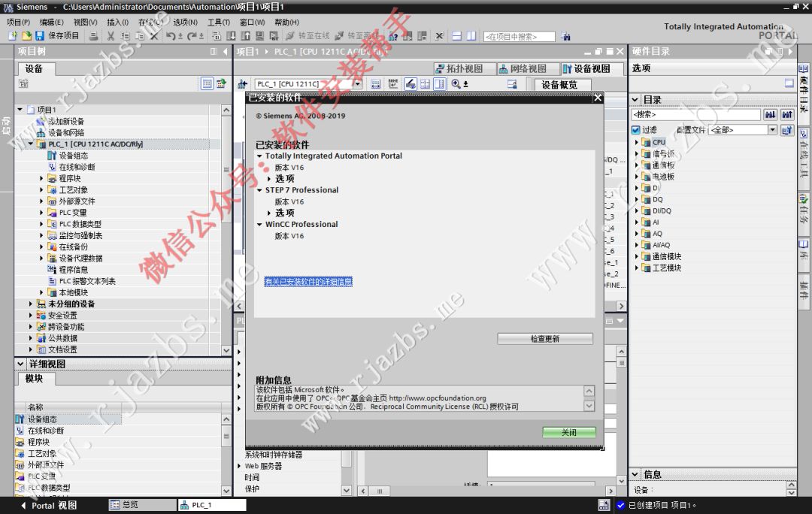The image size is (812, 514).
Task: Open the 项目(P) menu
Action: pos(18,23)
